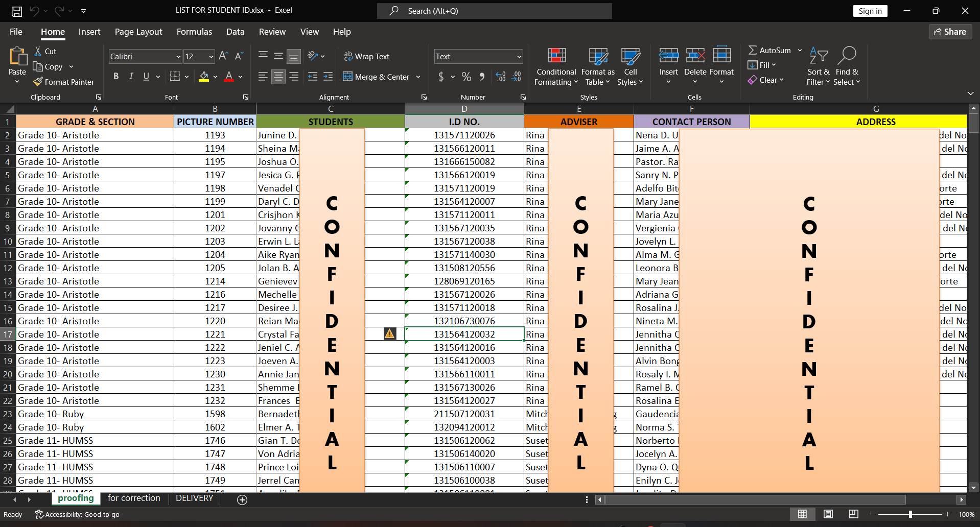The image size is (980, 527).
Task: Click the Sign in button
Action: pyautogui.click(x=870, y=11)
